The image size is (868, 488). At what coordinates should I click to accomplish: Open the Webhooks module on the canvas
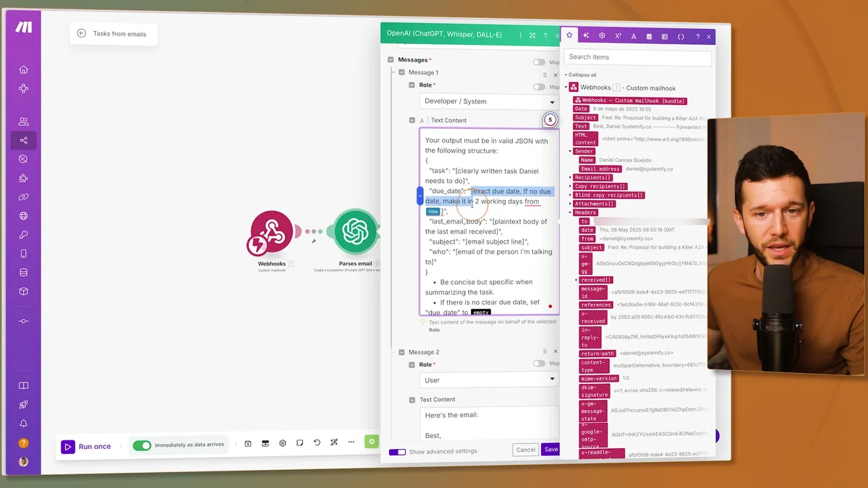pyautogui.click(x=271, y=234)
